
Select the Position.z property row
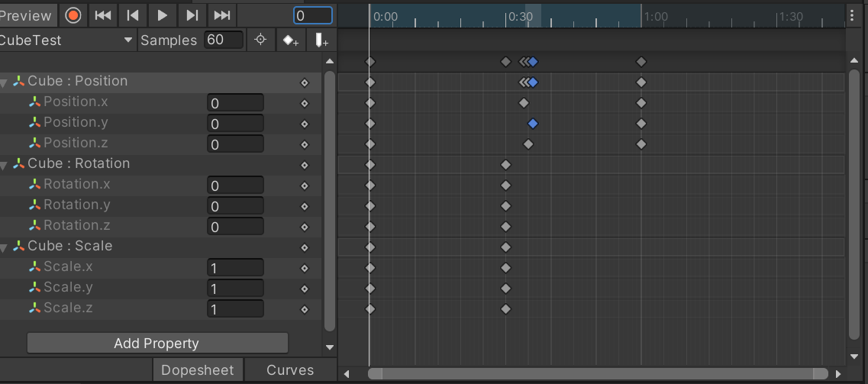pyautogui.click(x=160, y=144)
